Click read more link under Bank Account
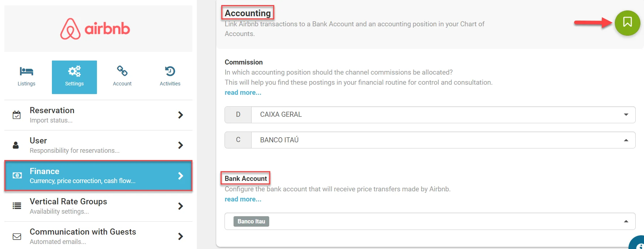This screenshot has height=249, width=644. (243, 199)
